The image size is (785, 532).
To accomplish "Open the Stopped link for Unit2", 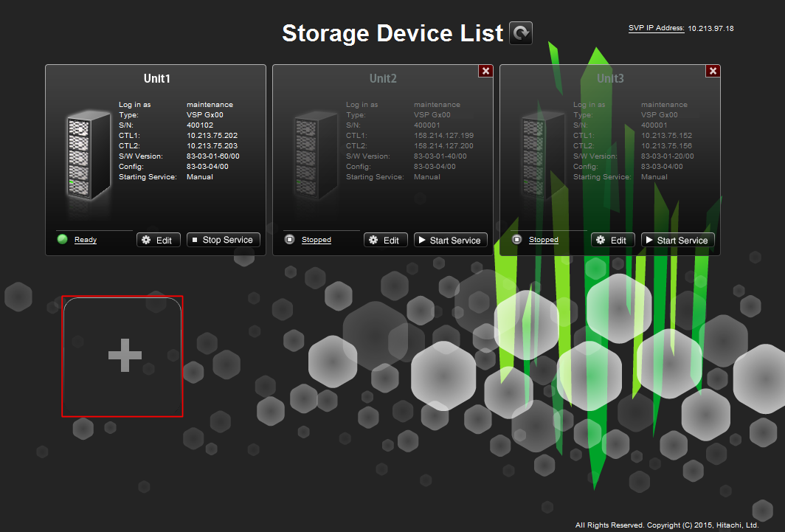I will (x=317, y=240).
